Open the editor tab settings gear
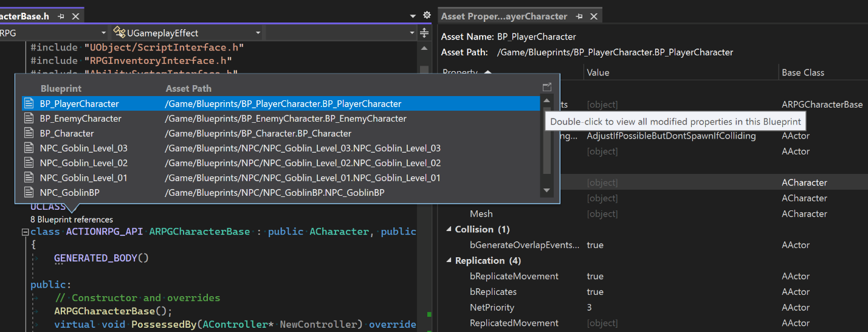The height and width of the screenshot is (332, 868). point(426,16)
